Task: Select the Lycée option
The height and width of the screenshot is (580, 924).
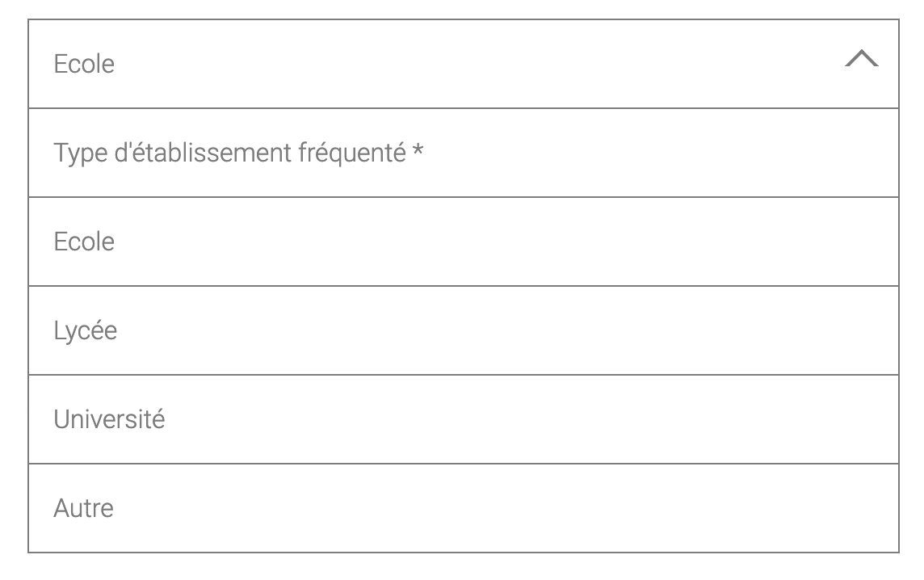Action: (463, 330)
